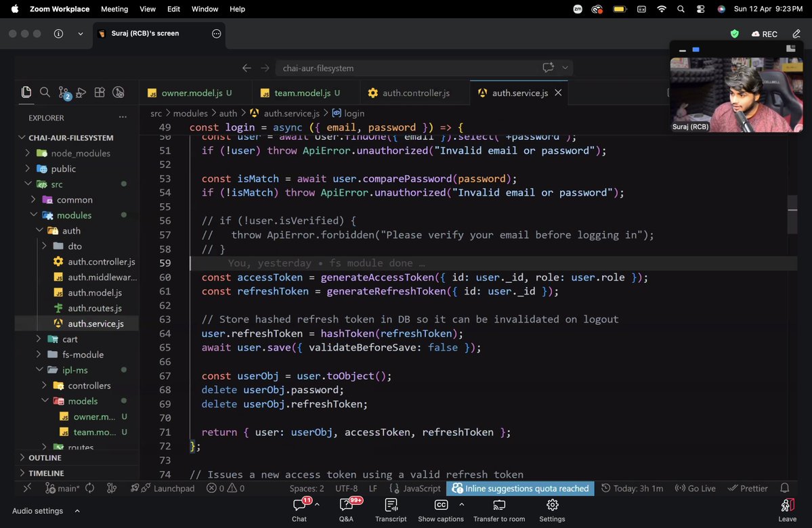Open the Search view icon

(x=45, y=92)
